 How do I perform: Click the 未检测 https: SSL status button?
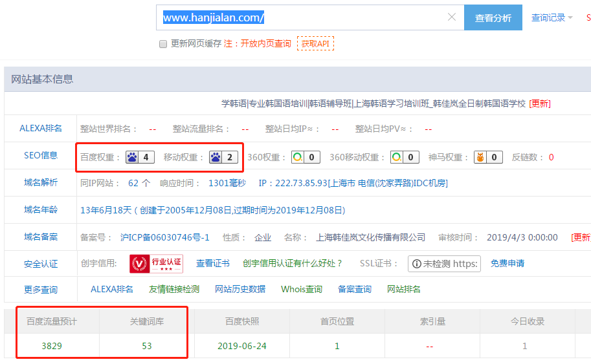click(x=444, y=264)
